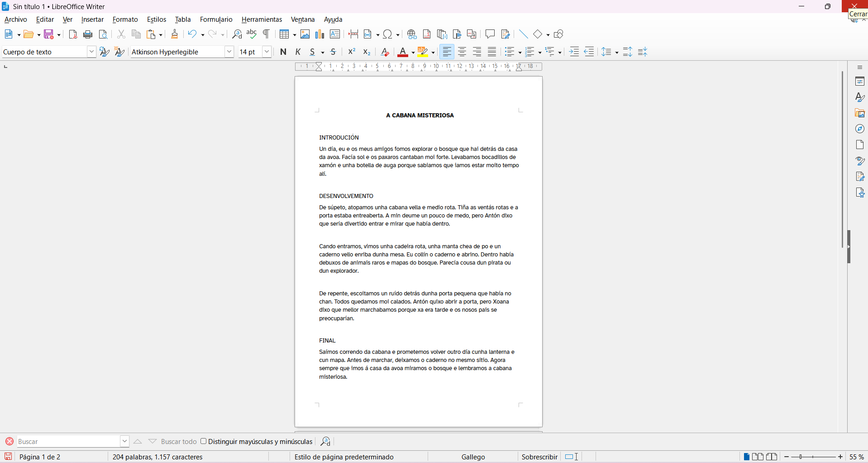Image resolution: width=868 pixels, height=463 pixels.
Task: Clear direct formatting icon
Action: (385, 52)
